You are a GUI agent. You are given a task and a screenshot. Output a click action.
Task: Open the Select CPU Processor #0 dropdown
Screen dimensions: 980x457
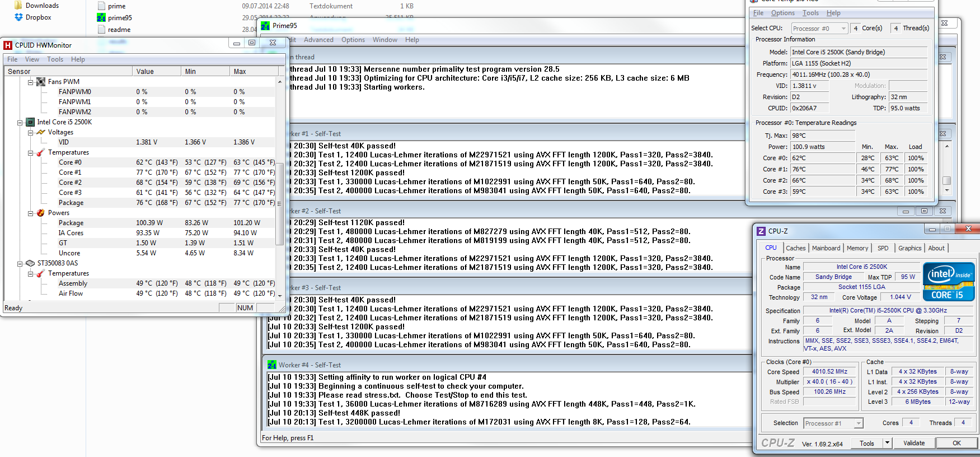click(x=820, y=29)
